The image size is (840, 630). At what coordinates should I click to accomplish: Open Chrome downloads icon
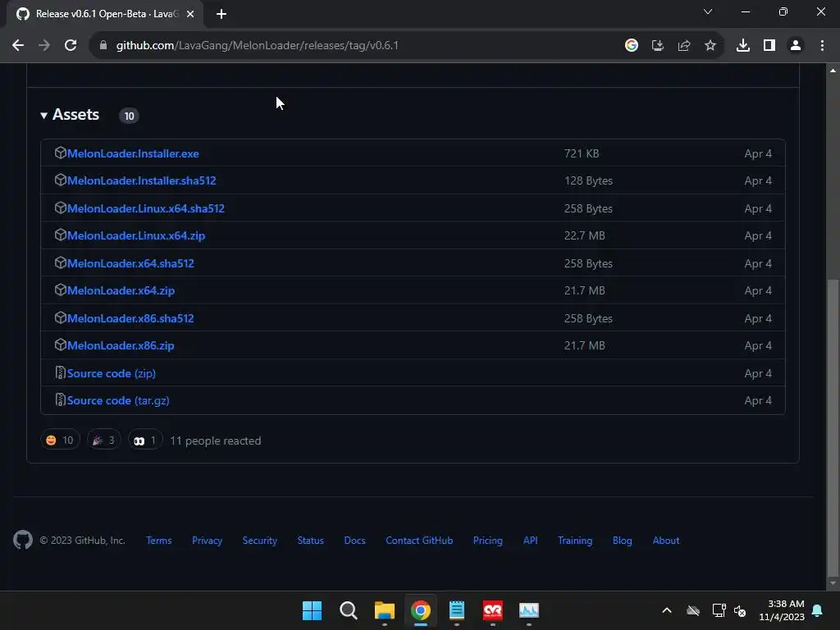743,45
